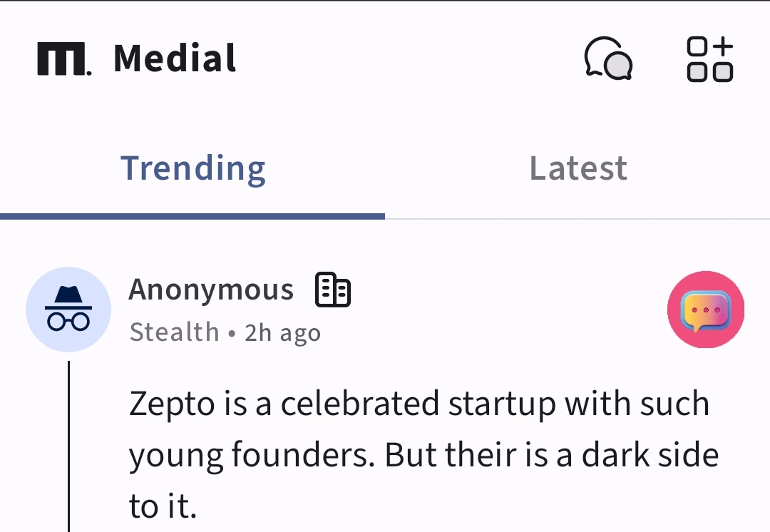Tap the Medial 'M' logo icon
The image size is (770, 532).
[63, 58]
